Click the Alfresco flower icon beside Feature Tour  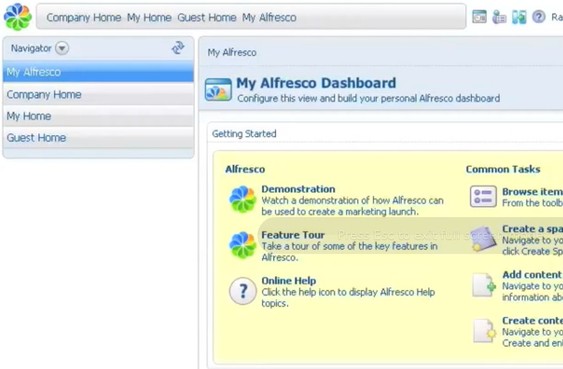[x=243, y=245]
